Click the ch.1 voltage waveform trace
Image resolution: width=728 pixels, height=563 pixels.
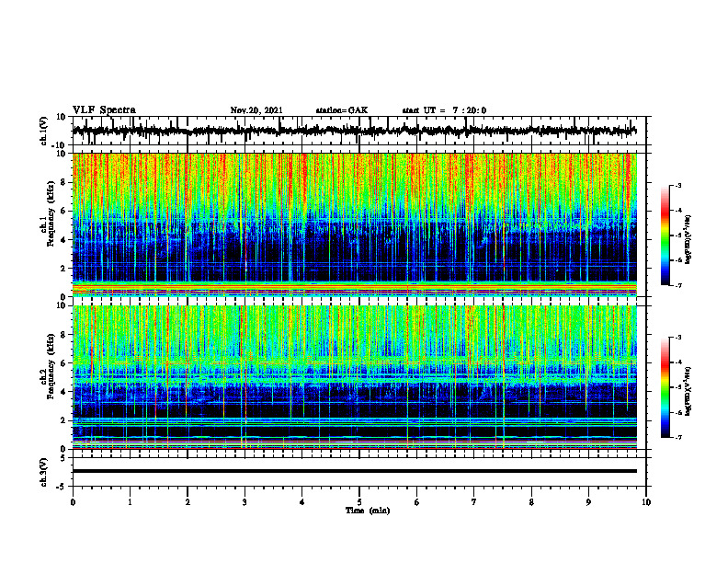[x=354, y=131]
